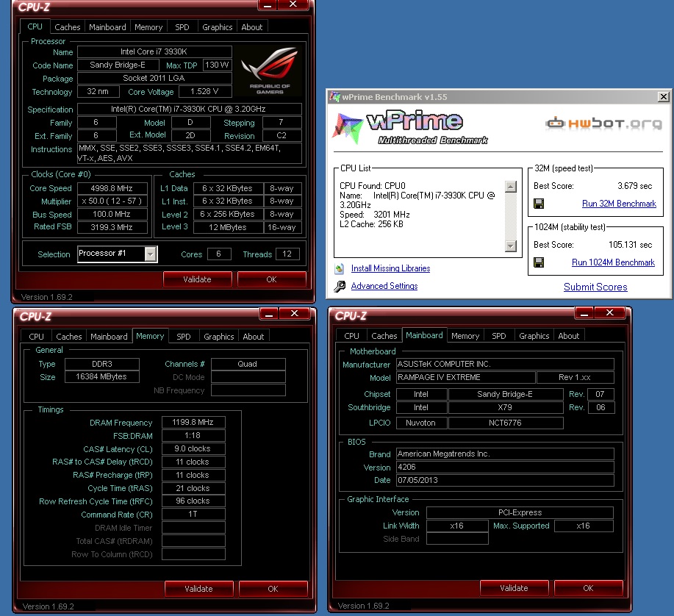Switch to Caches tab in the CPU-Z Mainboard window
674x616 pixels.
tap(384, 336)
